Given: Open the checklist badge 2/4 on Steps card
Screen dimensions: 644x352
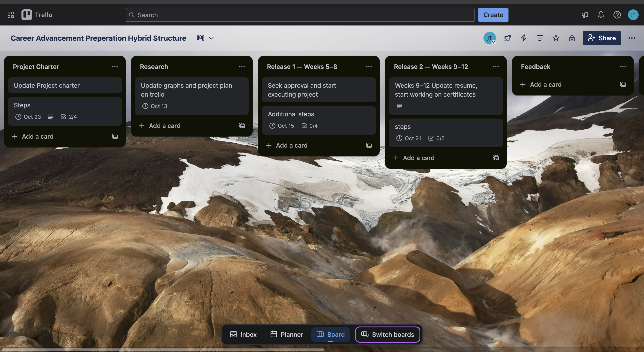Looking at the screenshot, I should pyautogui.click(x=68, y=117).
